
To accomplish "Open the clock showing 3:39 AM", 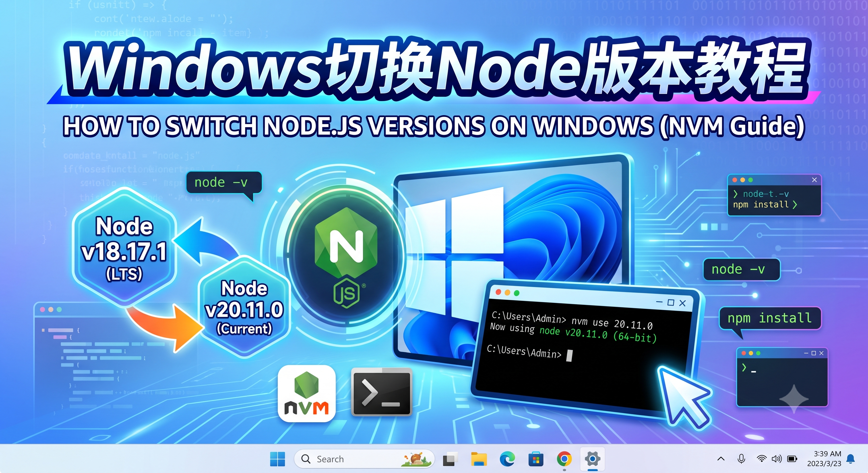I will (824, 459).
